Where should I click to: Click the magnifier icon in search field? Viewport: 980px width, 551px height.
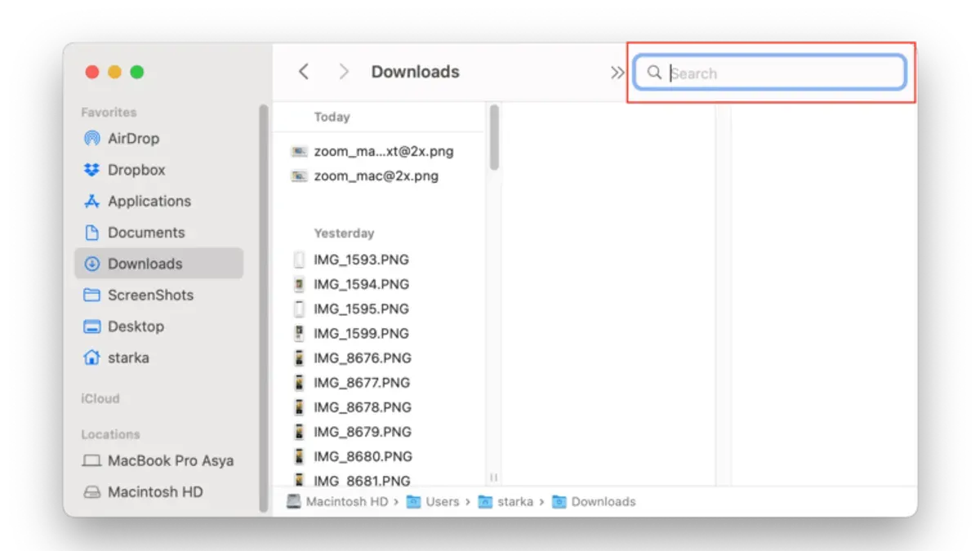coord(654,73)
